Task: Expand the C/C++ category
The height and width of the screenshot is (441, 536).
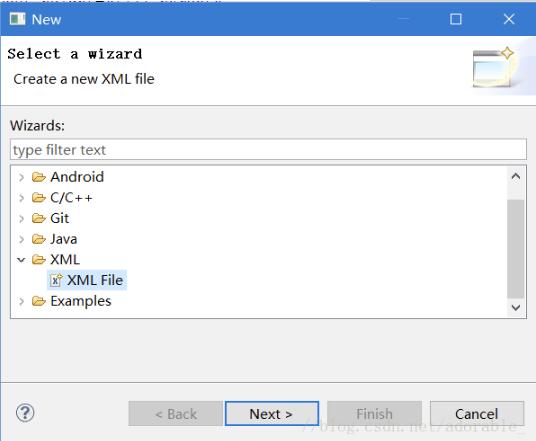Action: click(x=22, y=198)
